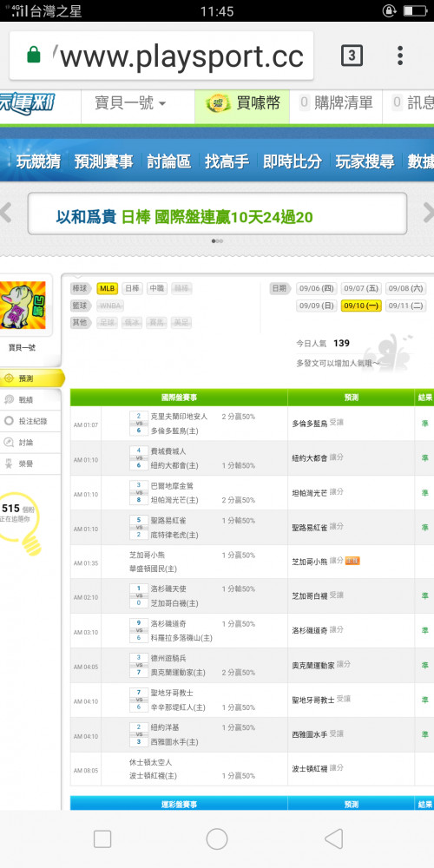The height and width of the screenshot is (868, 434).
Task: Open 購牌清單 list
Action: [x=336, y=103]
